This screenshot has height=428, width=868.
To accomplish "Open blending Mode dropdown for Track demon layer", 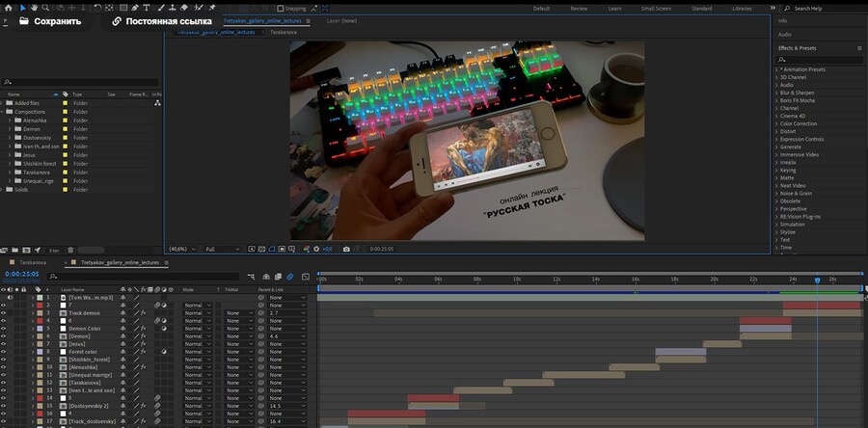I will [x=198, y=313].
